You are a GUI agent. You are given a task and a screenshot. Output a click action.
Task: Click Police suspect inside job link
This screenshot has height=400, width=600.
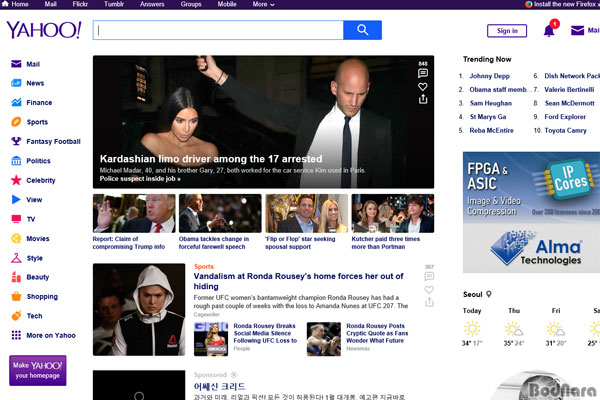140,179
